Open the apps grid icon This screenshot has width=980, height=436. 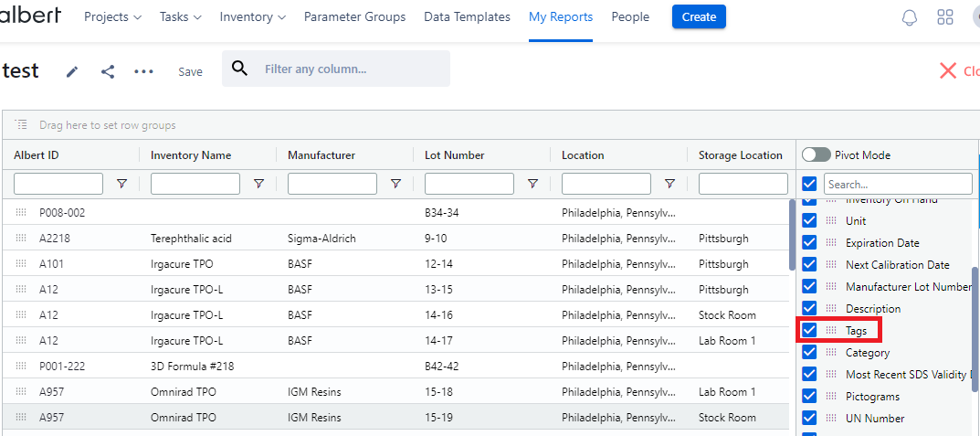coord(945,17)
